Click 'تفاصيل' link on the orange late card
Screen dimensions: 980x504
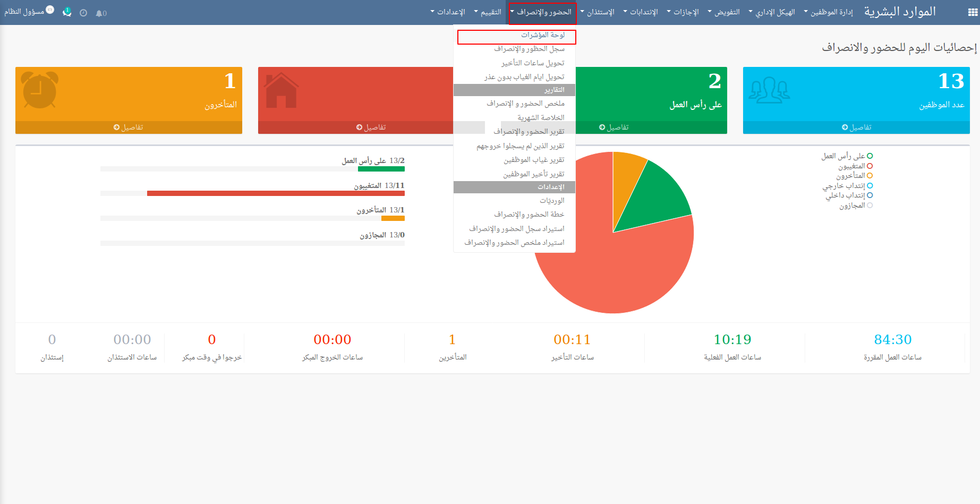click(x=129, y=127)
